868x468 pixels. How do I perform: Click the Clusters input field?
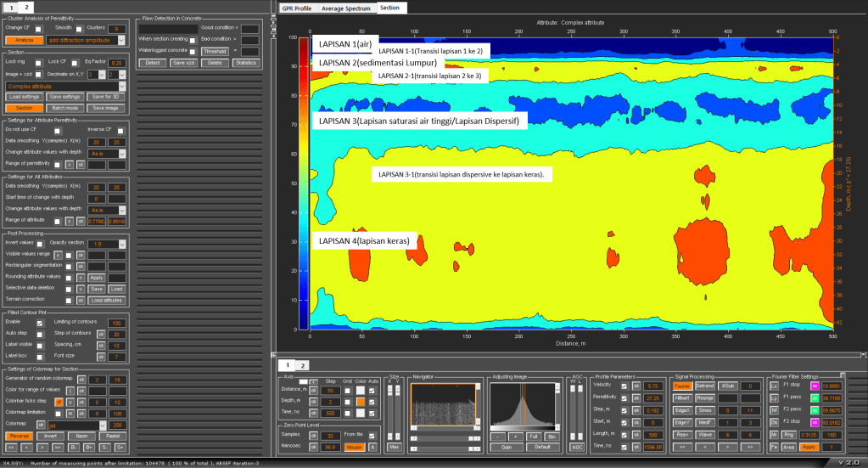(x=117, y=29)
